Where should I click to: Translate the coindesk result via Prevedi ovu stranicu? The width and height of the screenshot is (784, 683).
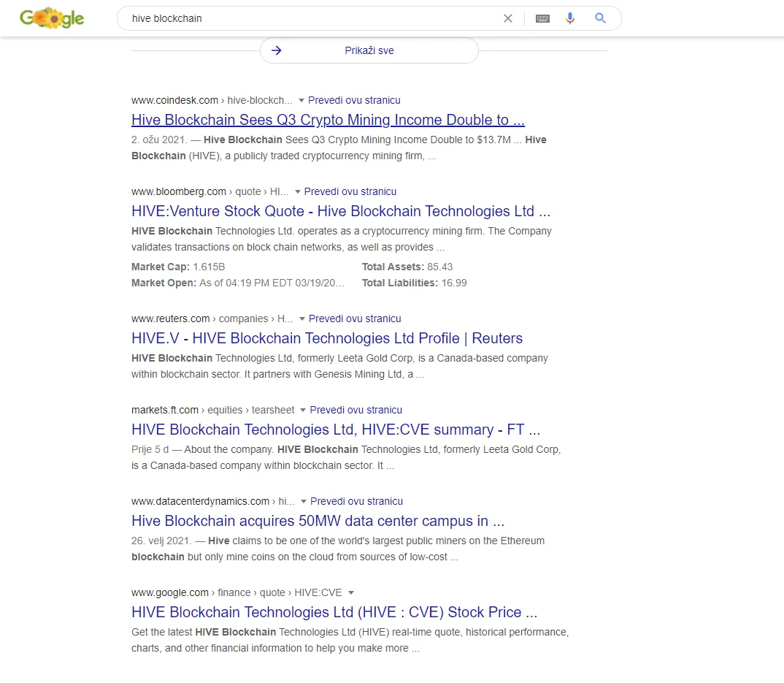[354, 100]
